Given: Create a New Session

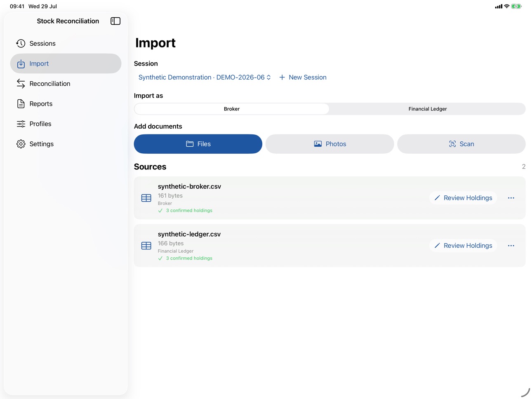Looking at the screenshot, I should pos(303,77).
